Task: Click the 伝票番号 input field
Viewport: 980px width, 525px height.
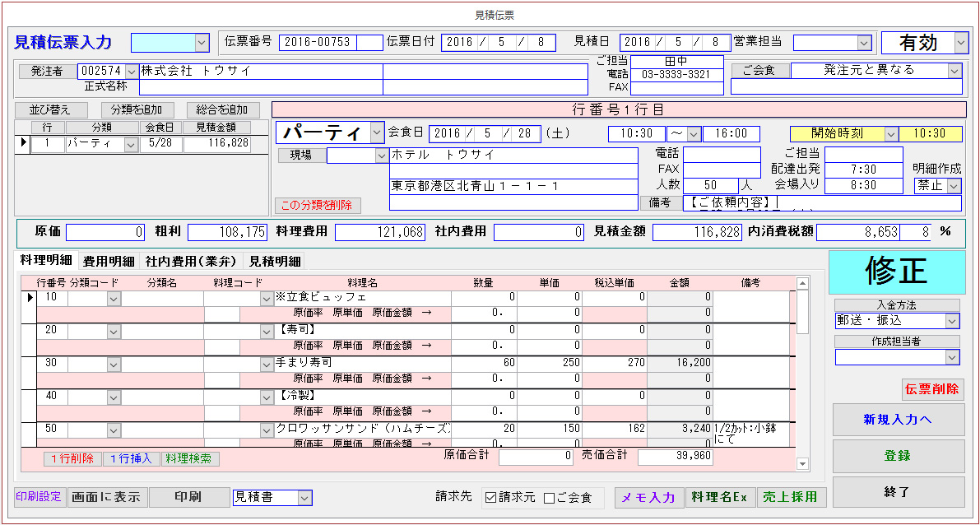Action: [331, 43]
